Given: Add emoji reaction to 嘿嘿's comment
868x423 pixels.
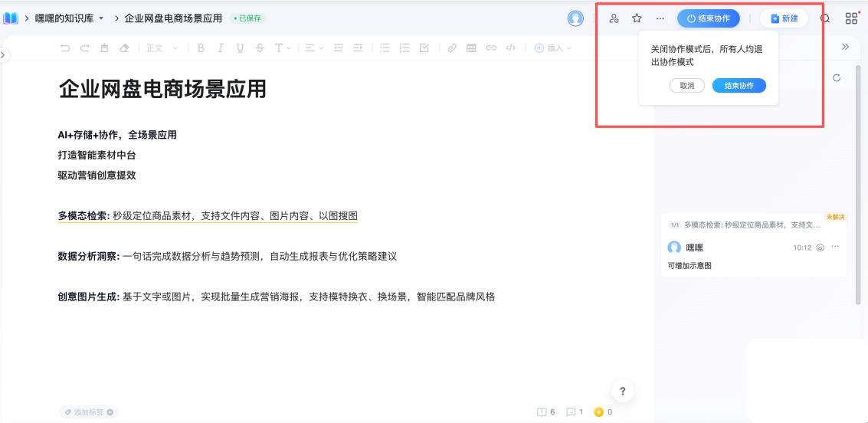Looking at the screenshot, I should pos(821,248).
